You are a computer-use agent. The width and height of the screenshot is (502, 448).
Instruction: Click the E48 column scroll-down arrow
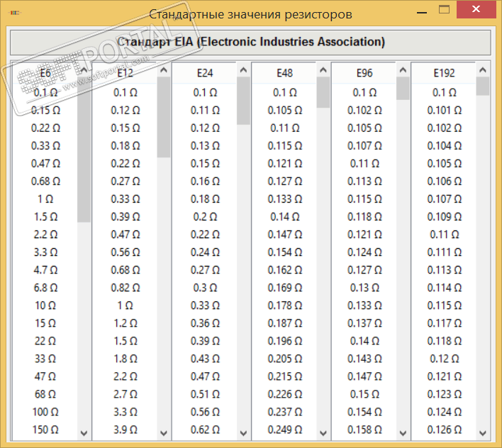tap(323, 433)
